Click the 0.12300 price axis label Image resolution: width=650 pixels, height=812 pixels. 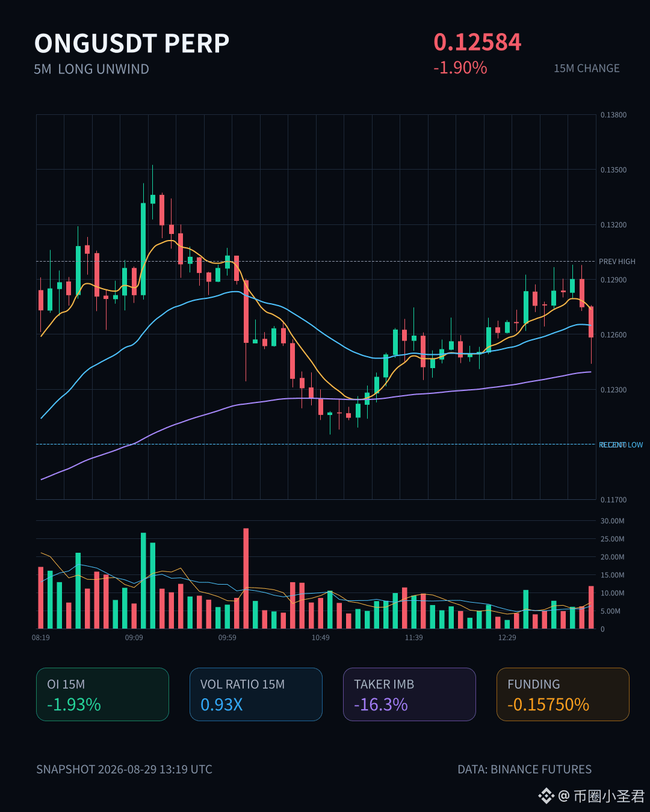613,390
